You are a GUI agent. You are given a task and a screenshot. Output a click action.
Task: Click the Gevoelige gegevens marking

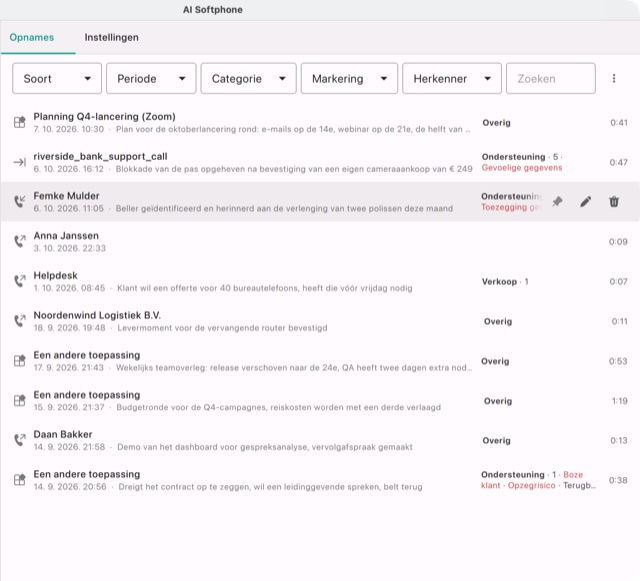(x=522, y=168)
